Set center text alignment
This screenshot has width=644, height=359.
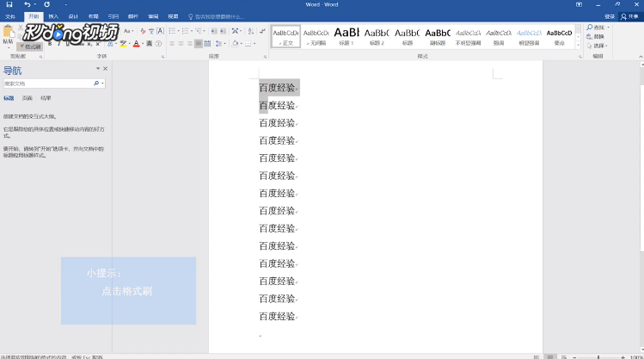click(181, 44)
